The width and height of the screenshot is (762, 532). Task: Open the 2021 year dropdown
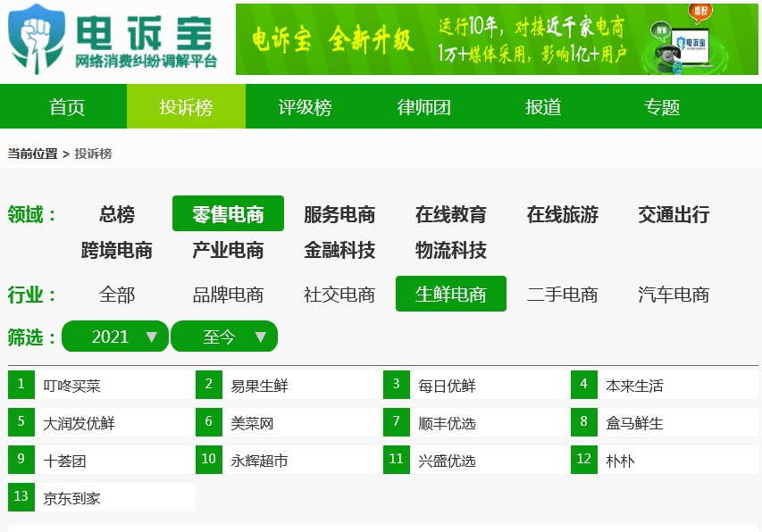coord(115,336)
